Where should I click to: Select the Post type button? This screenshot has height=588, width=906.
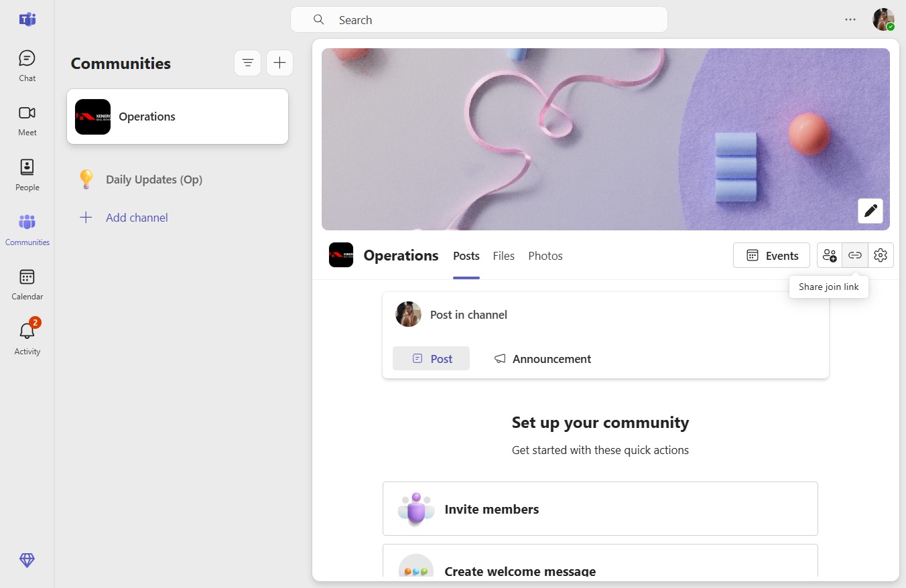pos(431,358)
